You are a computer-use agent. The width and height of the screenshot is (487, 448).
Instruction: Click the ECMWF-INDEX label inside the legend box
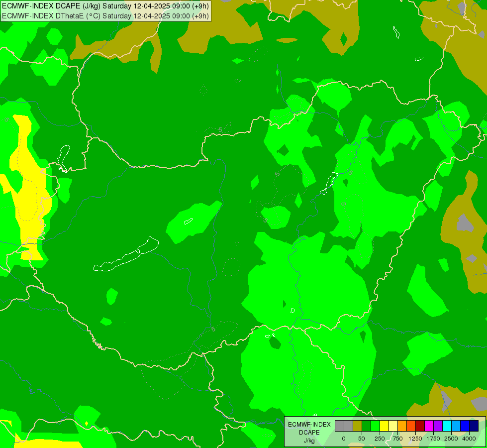click(x=309, y=425)
